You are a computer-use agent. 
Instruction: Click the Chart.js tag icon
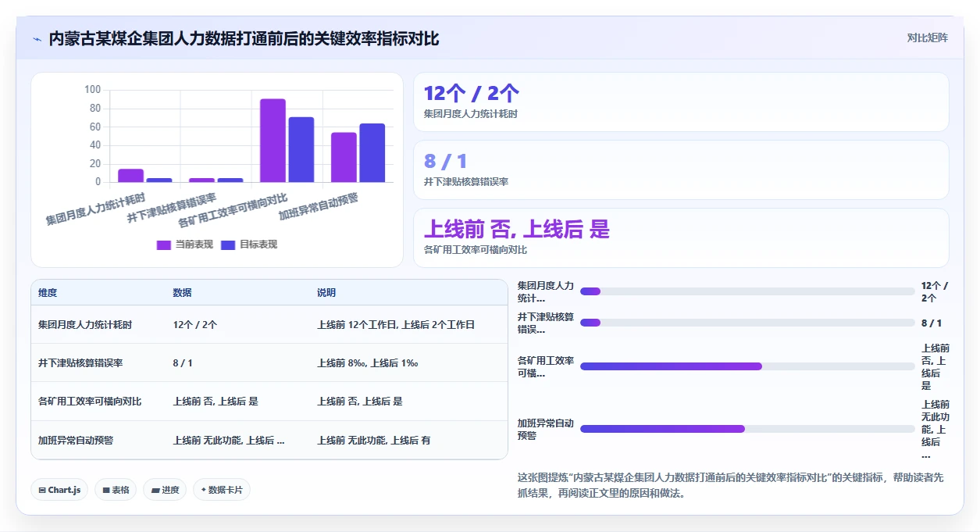tap(42, 490)
